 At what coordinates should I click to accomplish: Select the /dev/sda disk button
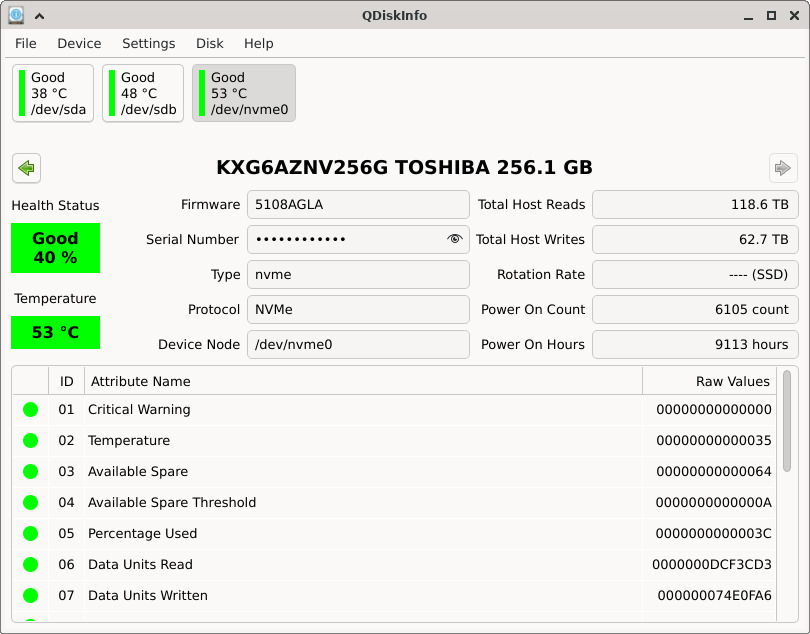click(x=53, y=93)
